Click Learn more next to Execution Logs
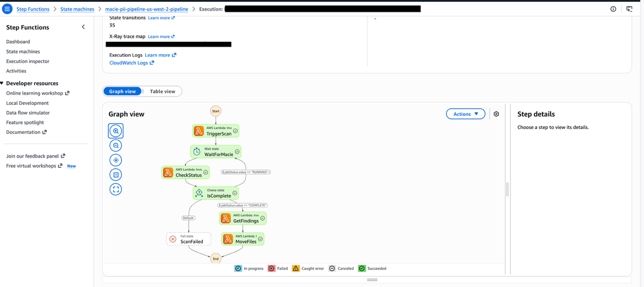The height and width of the screenshot is (287, 644). pos(160,55)
